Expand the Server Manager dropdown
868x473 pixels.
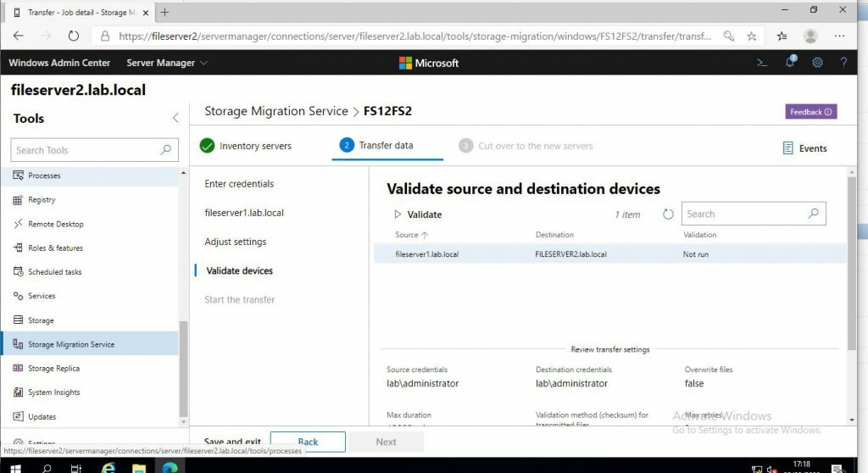click(167, 63)
